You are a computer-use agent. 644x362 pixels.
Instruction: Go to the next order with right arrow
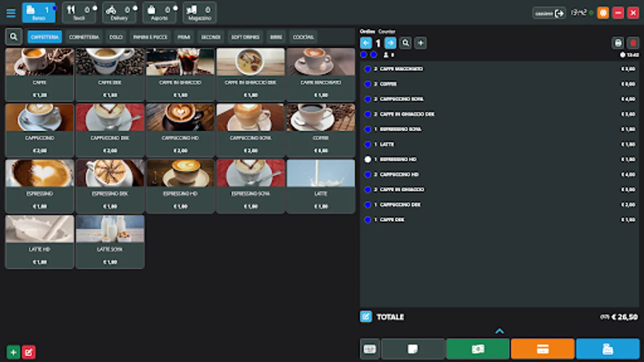tap(390, 43)
